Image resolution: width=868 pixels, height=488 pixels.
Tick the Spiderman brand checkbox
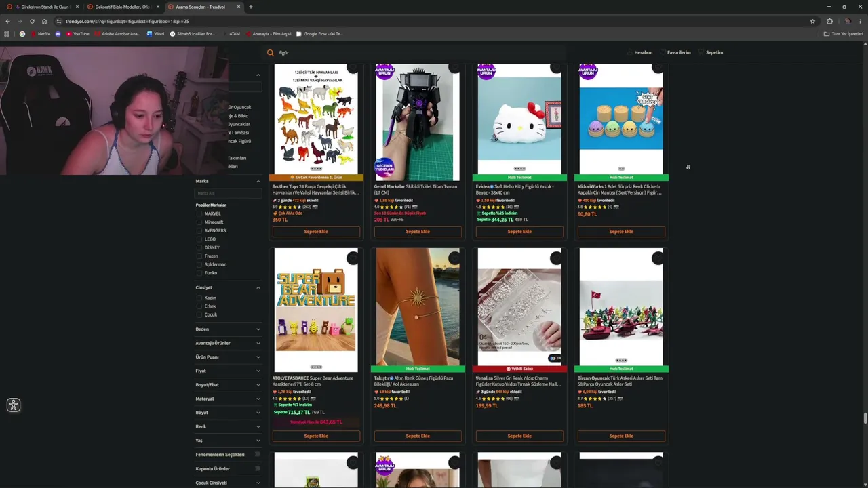tap(199, 264)
